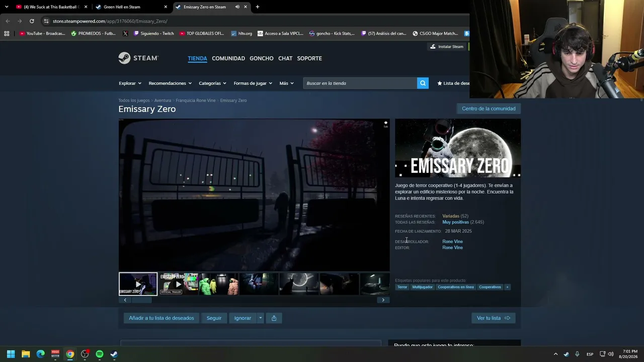Open a new browser tab
This screenshot has height=362, width=644.
(258, 7)
